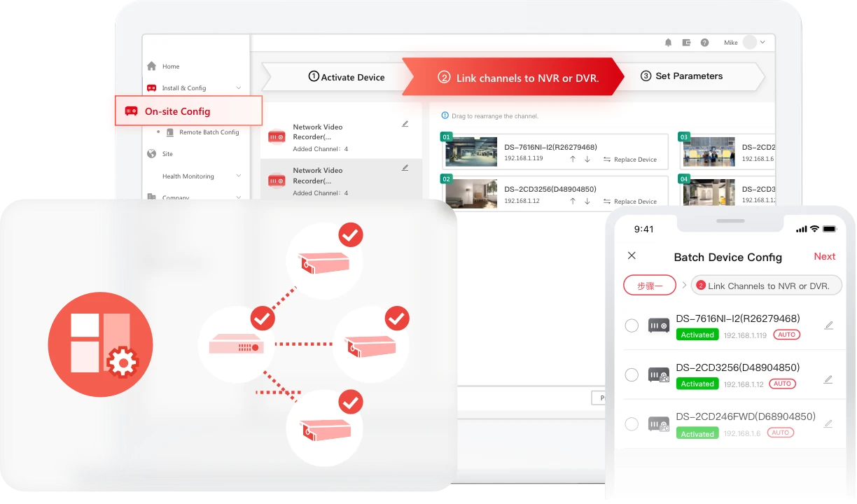
Task: Move channel 01 down with arrow icon
Action: coord(587,160)
